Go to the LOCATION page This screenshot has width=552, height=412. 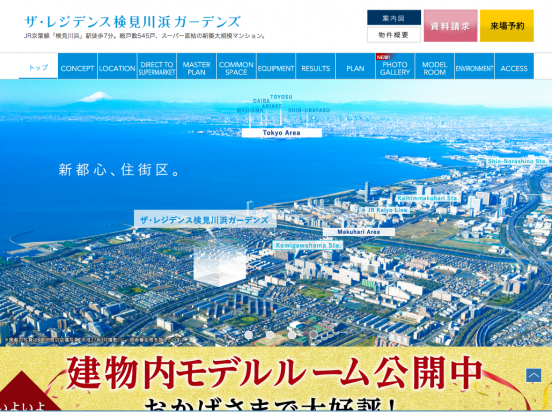click(x=117, y=66)
